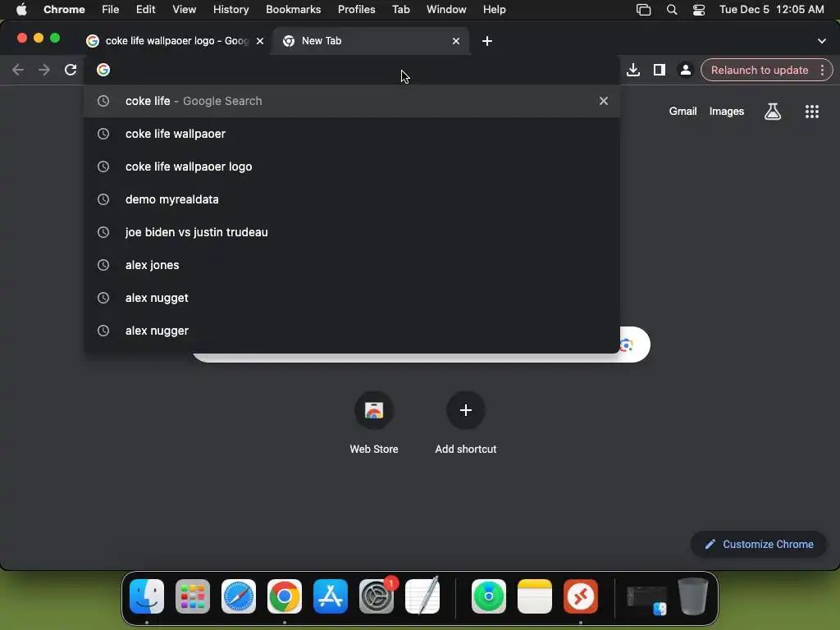The height and width of the screenshot is (630, 840).
Task: Open the red remote desktop dock app
Action: point(581,596)
